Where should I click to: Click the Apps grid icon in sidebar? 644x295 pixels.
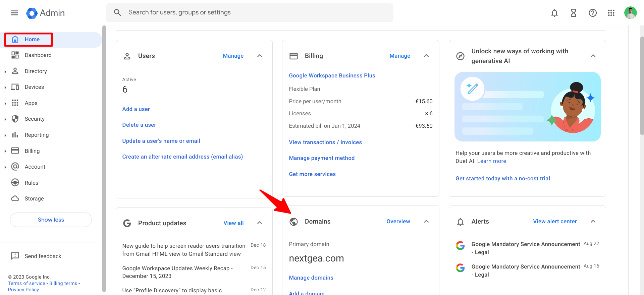click(x=15, y=103)
